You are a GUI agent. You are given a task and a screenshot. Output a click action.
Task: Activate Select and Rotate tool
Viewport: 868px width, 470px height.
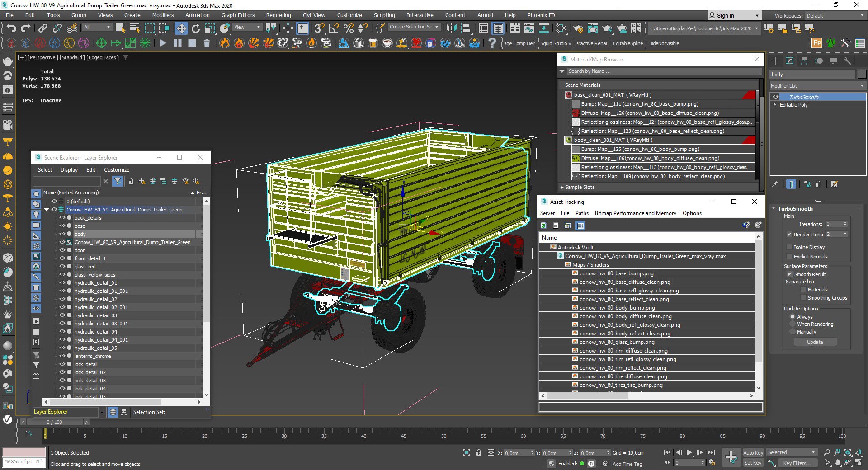tap(196, 28)
